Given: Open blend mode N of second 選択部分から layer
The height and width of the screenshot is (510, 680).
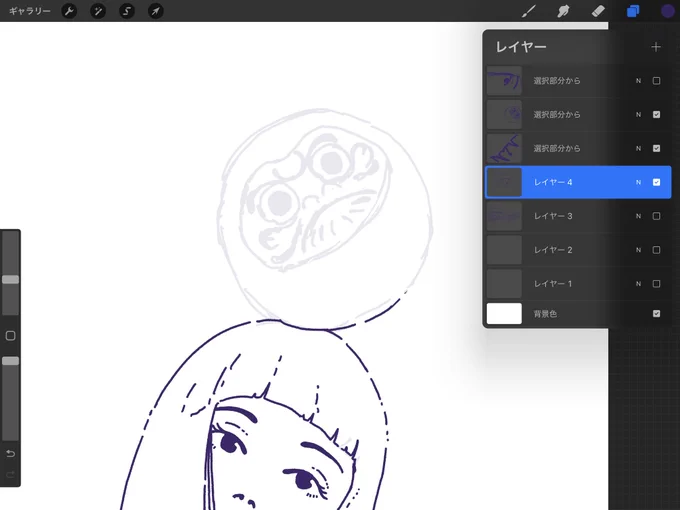Looking at the screenshot, I should 638,114.
